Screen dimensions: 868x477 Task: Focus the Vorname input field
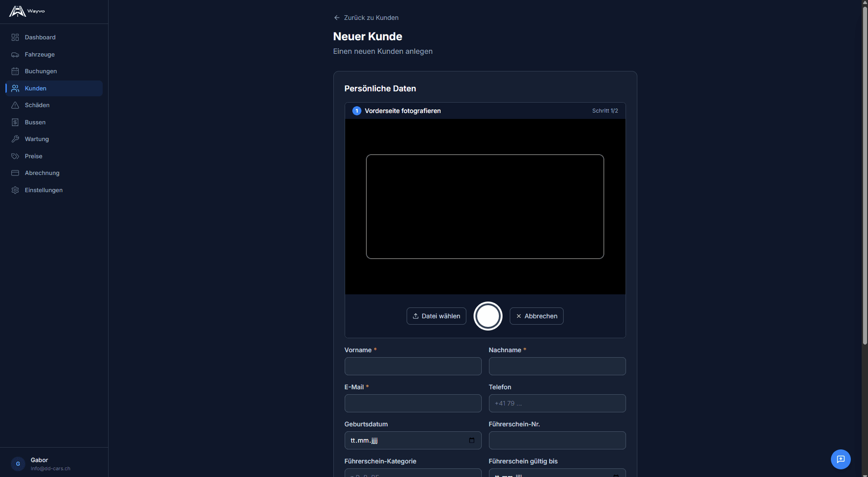(413, 366)
